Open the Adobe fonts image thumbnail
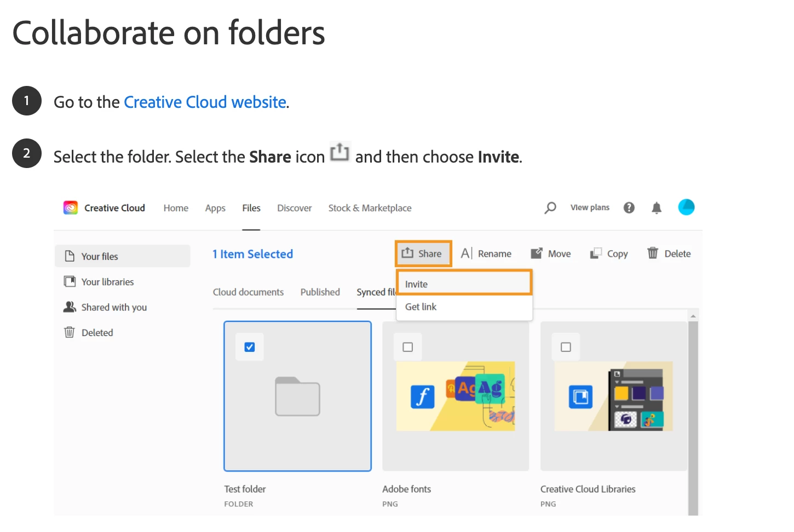The height and width of the screenshot is (532, 794). tap(456, 396)
